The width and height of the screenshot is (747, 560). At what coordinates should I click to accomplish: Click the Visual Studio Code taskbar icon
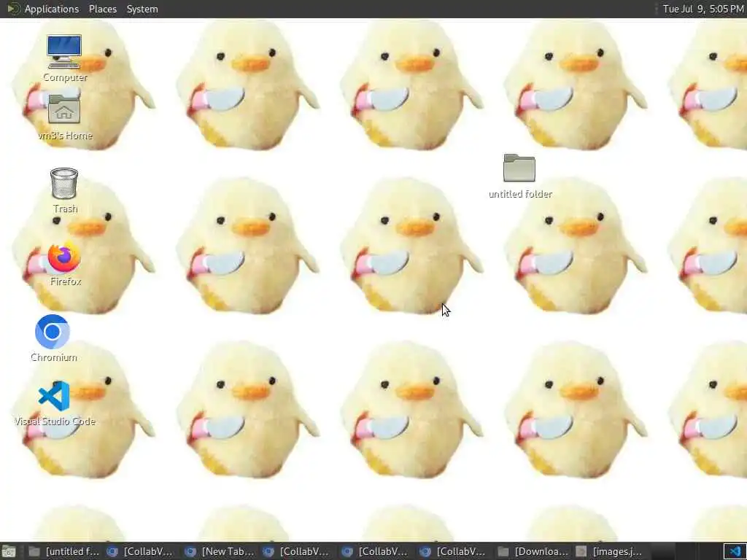[735, 551]
